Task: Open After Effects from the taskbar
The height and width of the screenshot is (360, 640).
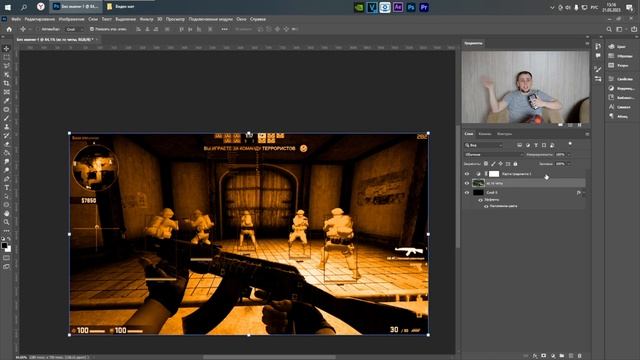Action: [398, 7]
